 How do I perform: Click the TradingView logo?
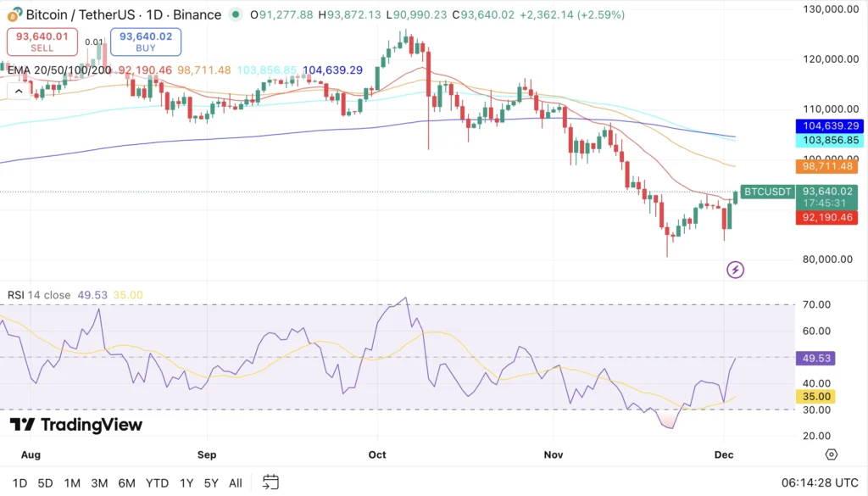(76, 425)
